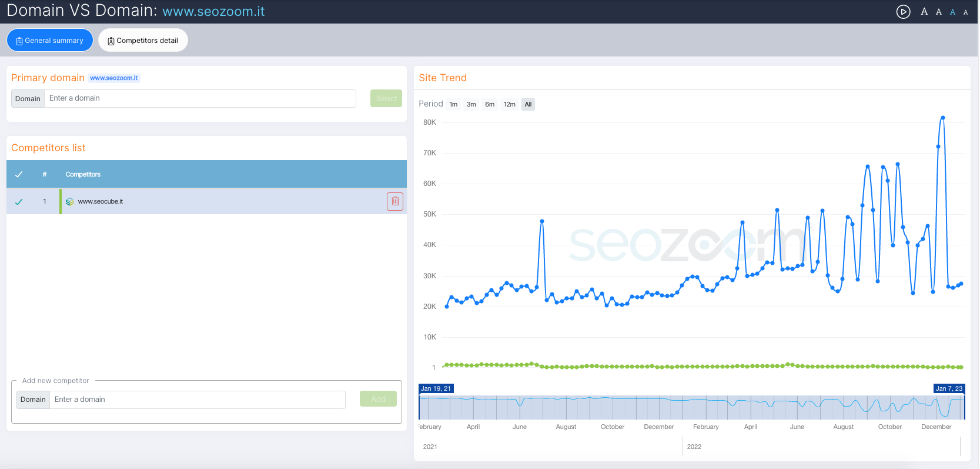Screen dimensions: 980x469
Task: Open the General summary tab
Action: pos(50,41)
